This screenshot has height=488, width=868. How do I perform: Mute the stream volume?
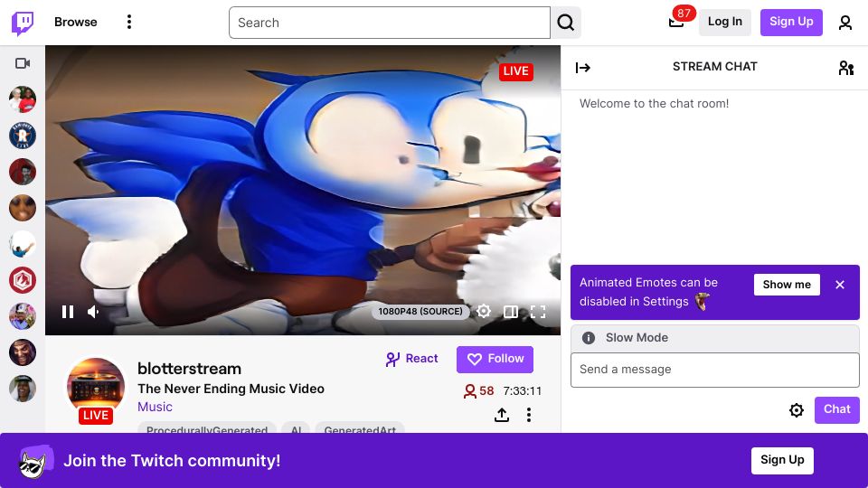tap(93, 312)
